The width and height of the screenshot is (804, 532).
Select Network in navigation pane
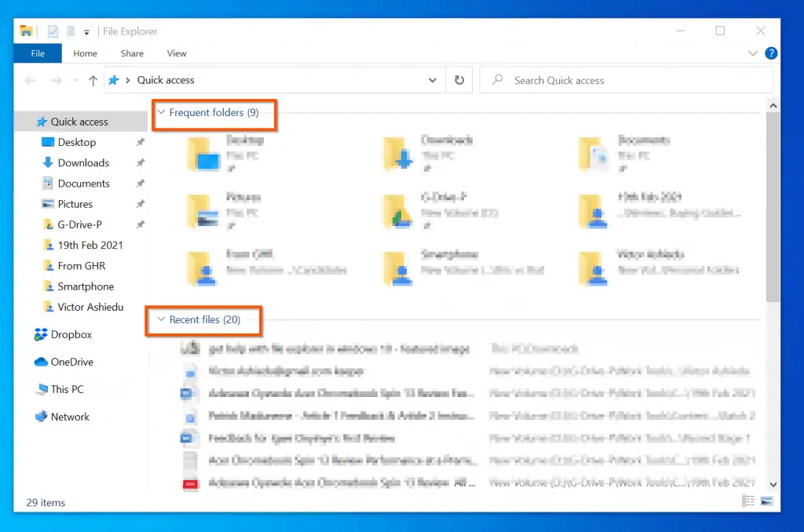[62, 417]
